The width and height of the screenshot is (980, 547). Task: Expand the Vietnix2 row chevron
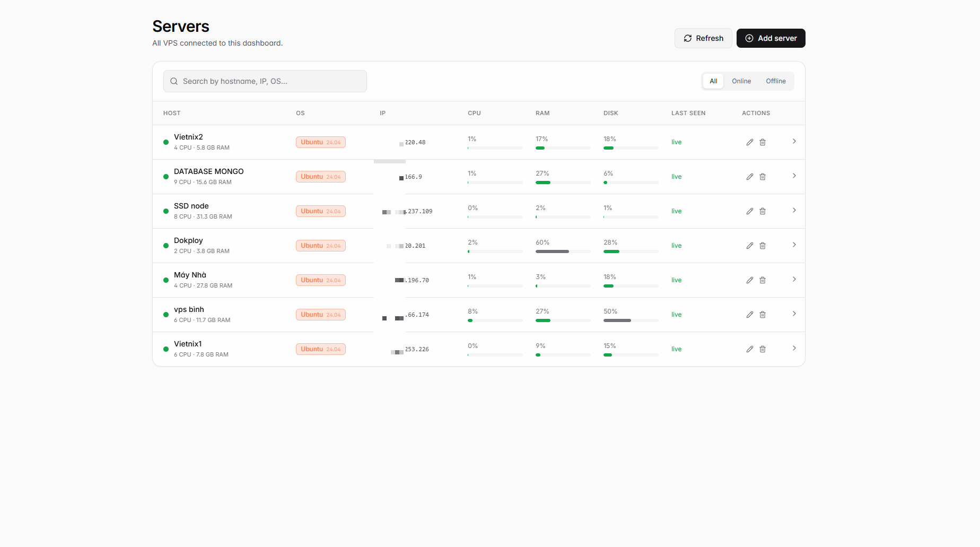[x=794, y=141]
